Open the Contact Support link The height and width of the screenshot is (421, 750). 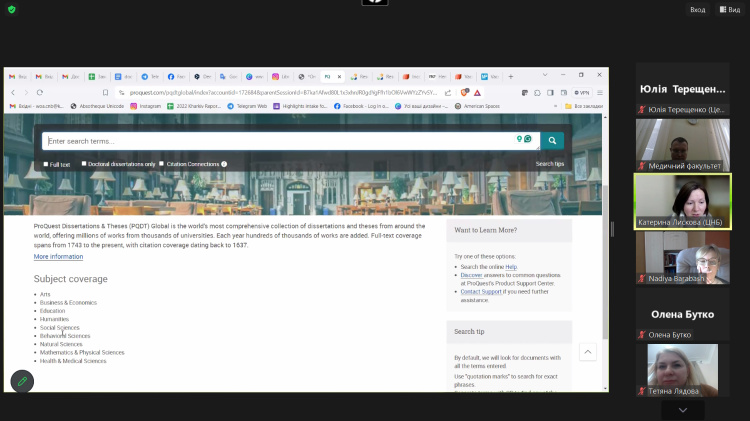click(481, 291)
